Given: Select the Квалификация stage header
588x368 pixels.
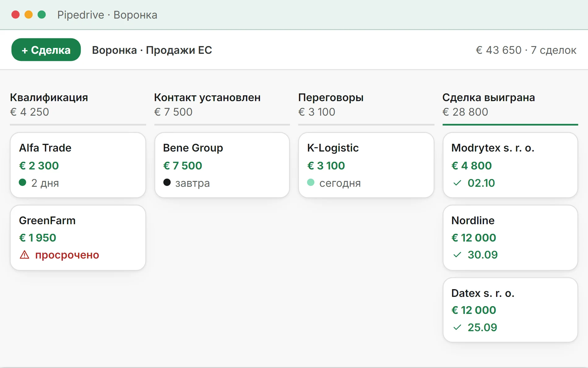Looking at the screenshot, I should (49, 97).
